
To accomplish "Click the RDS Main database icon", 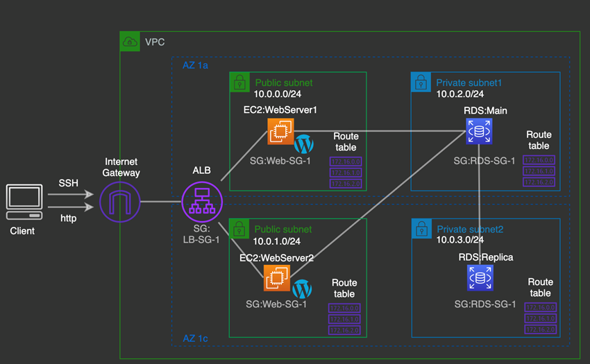I will pyautogui.click(x=479, y=130).
